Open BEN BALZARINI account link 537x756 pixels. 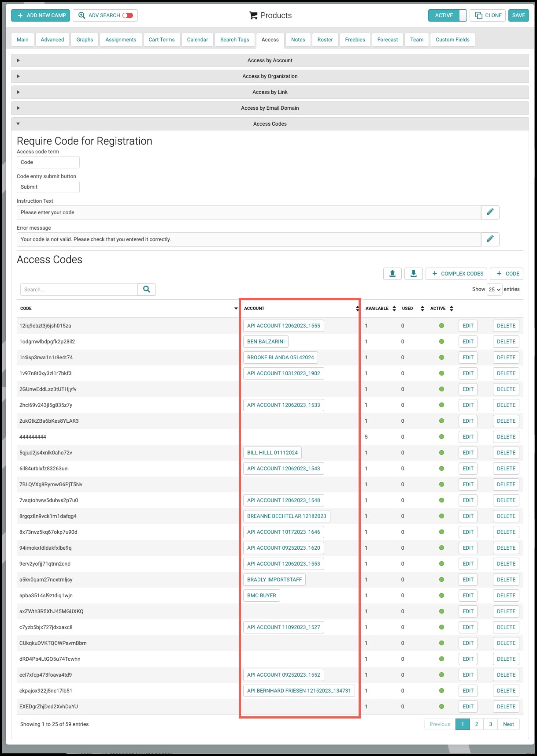coord(266,342)
